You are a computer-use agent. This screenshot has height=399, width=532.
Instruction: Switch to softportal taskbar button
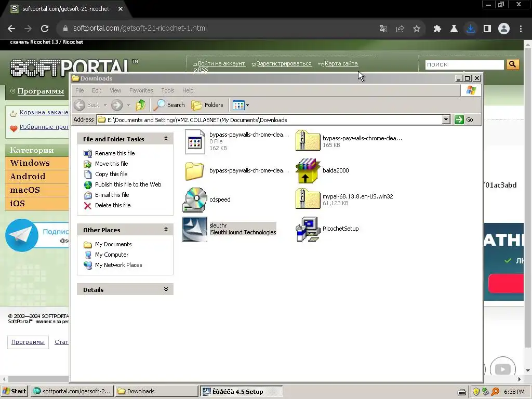[72, 391]
